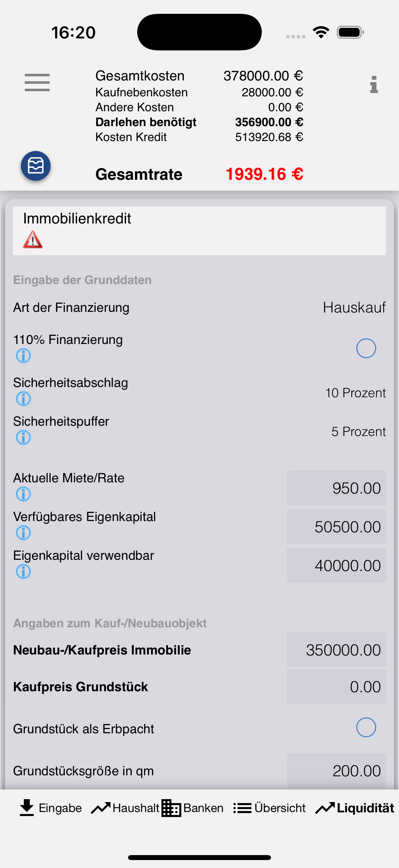
Task: Change Art der Finanzierung from Hauskauf
Action: [x=354, y=307]
